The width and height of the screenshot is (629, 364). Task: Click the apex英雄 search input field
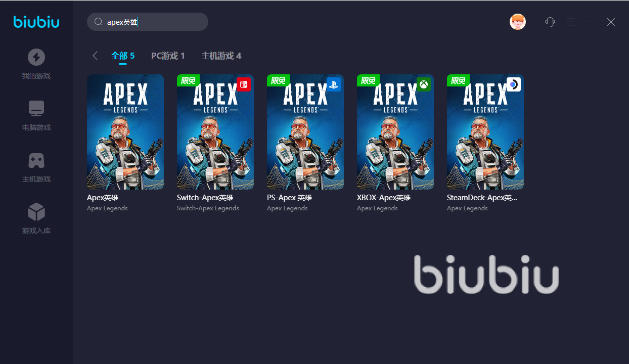click(x=148, y=22)
